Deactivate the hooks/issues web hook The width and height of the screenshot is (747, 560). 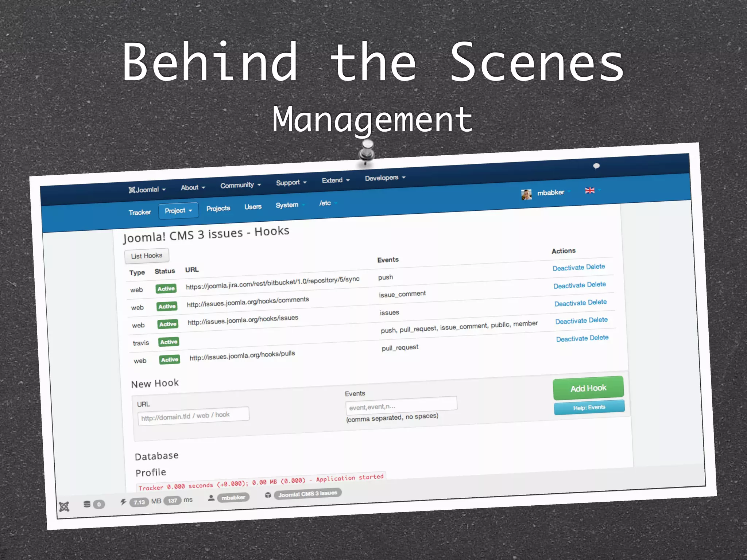point(570,303)
